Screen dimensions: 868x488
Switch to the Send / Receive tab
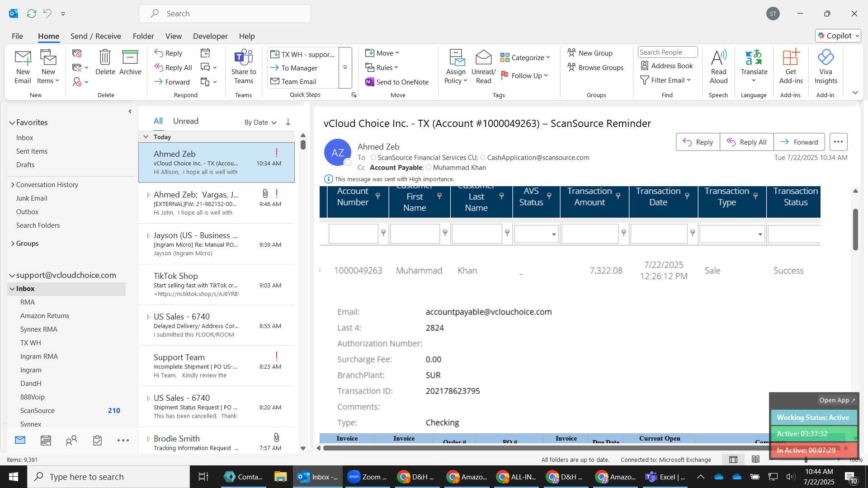pyautogui.click(x=95, y=36)
